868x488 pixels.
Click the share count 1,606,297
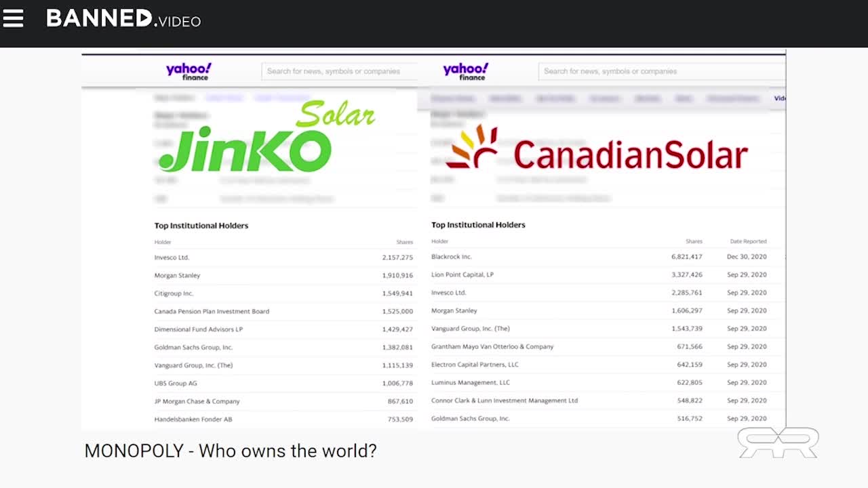(x=687, y=310)
